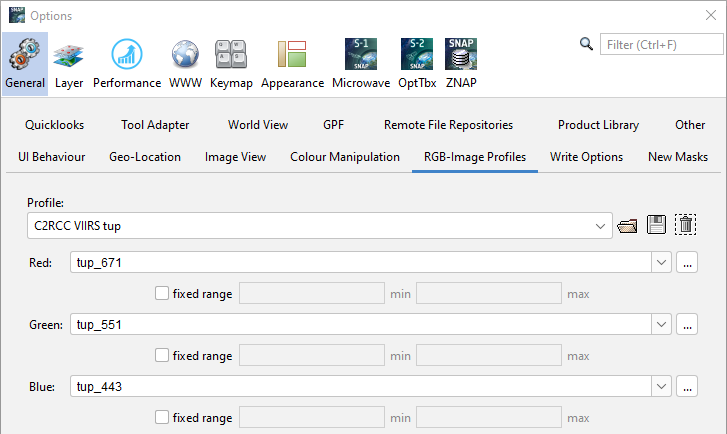Open the Microwave S-1 options category
This screenshot has height=434, width=727.
click(x=361, y=64)
